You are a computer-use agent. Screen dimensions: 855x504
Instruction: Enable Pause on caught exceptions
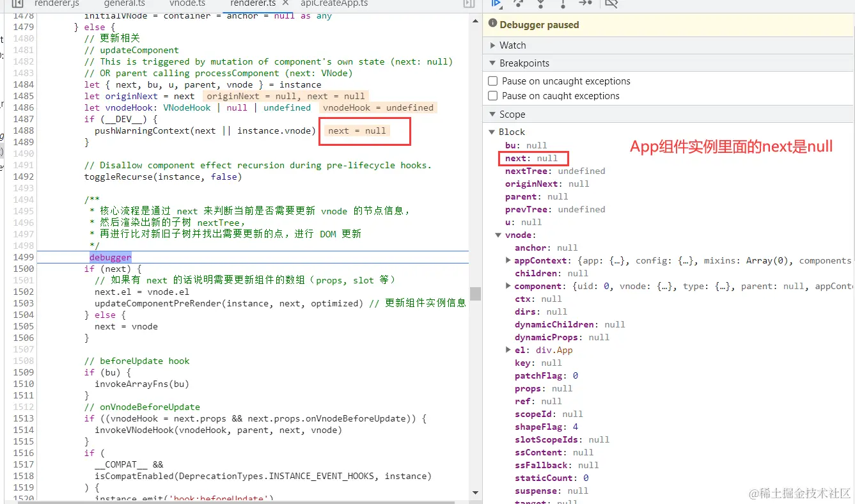492,96
